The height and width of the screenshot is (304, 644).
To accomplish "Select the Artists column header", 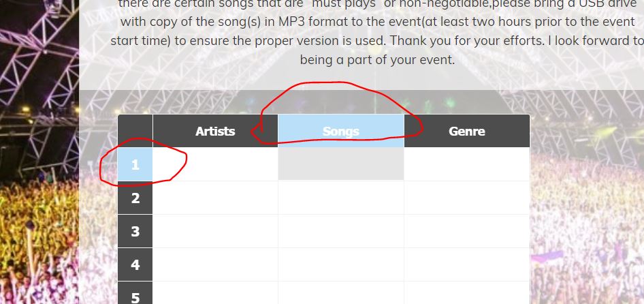I will click(215, 131).
